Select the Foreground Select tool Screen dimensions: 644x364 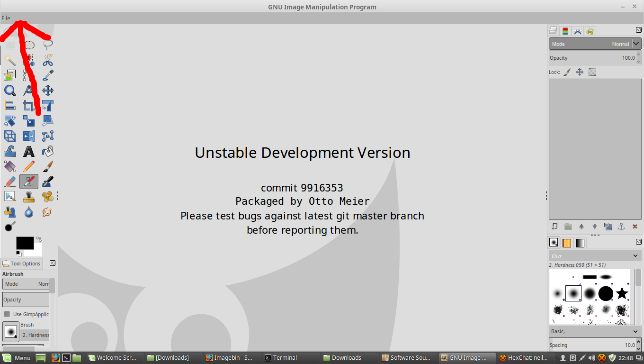[x=10, y=75]
